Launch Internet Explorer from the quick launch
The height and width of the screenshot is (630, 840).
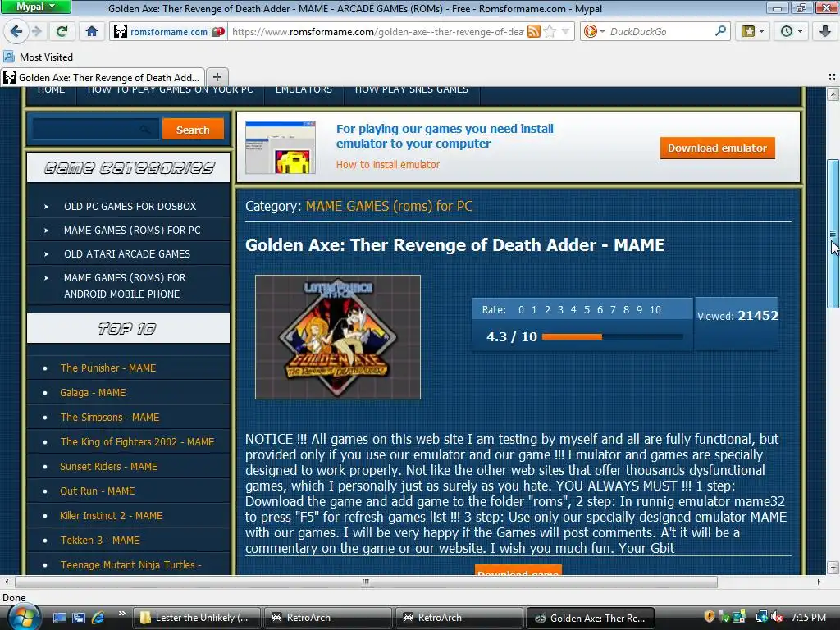click(x=98, y=618)
